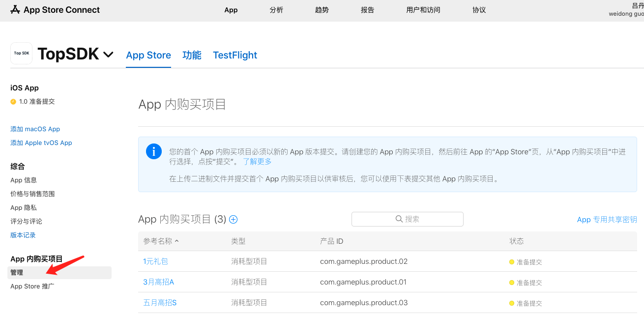644x314 pixels.
Task: Click the 了解更多 link
Action: (257, 161)
